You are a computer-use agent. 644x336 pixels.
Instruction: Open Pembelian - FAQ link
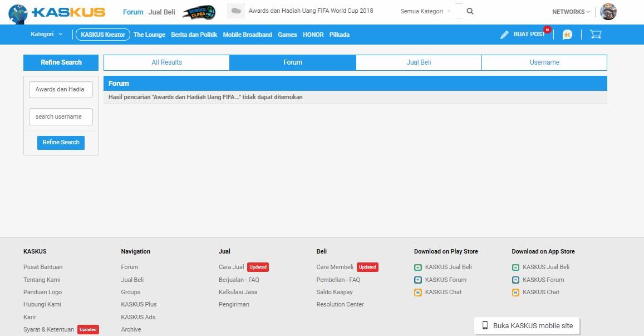[338, 280]
